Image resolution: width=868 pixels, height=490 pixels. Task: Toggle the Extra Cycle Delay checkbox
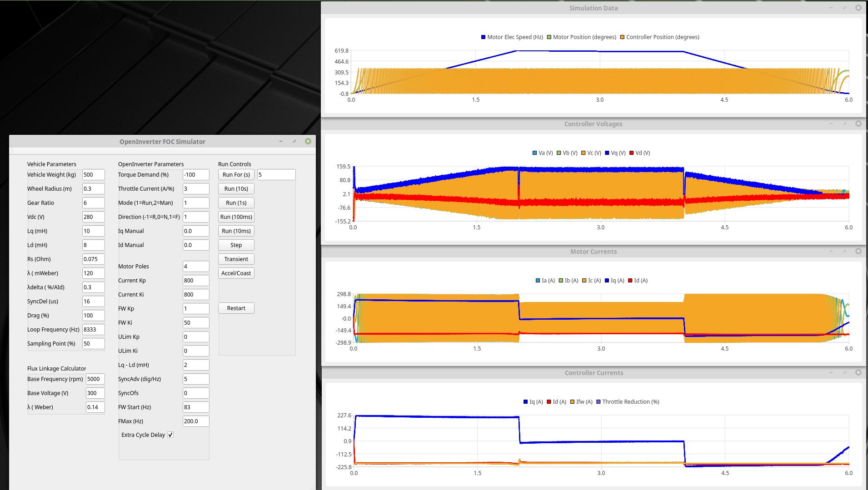point(170,435)
